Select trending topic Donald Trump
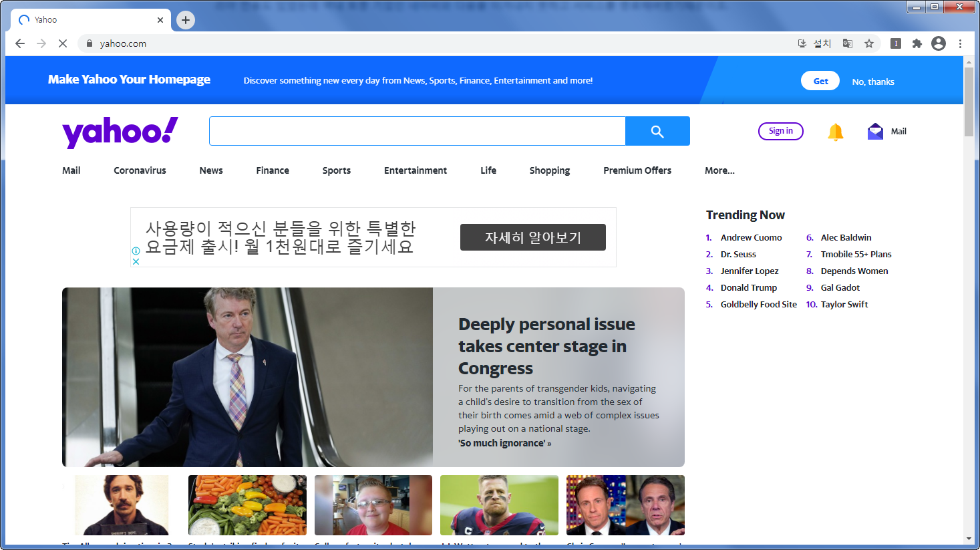 click(749, 287)
